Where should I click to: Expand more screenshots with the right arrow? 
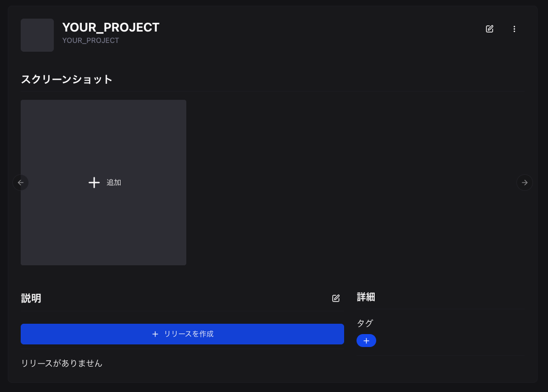tap(525, 183)
